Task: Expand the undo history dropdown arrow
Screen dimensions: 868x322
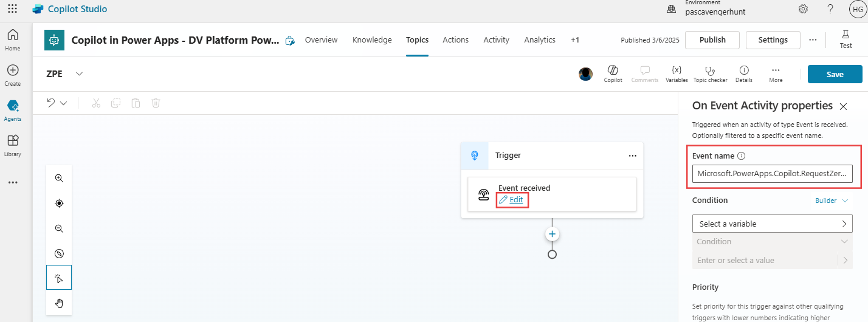Action: coord(63,103)
